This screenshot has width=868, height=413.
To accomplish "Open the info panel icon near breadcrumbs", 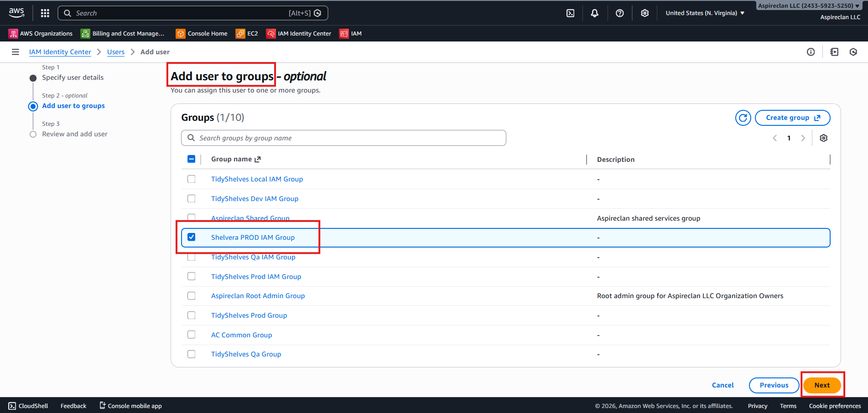I will [811, 52].
